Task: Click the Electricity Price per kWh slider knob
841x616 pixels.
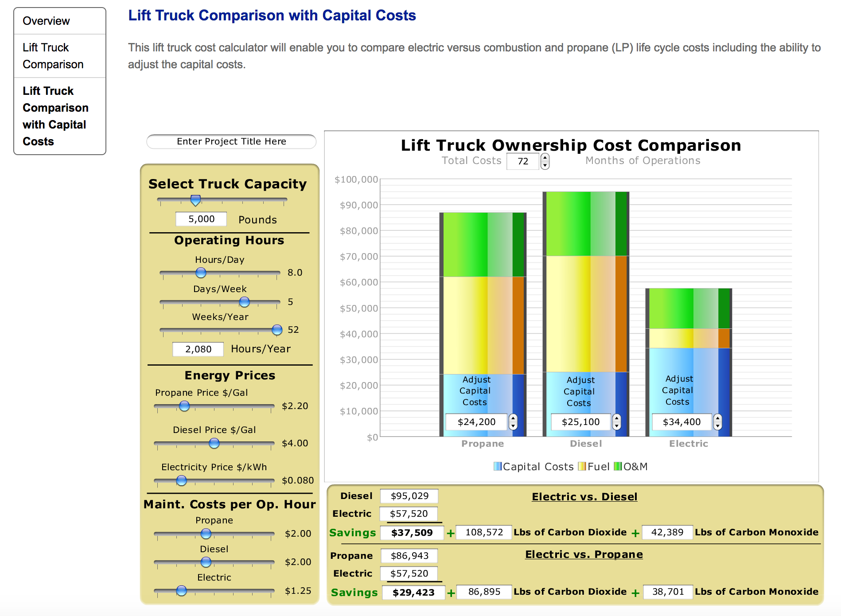Action: 181,480
